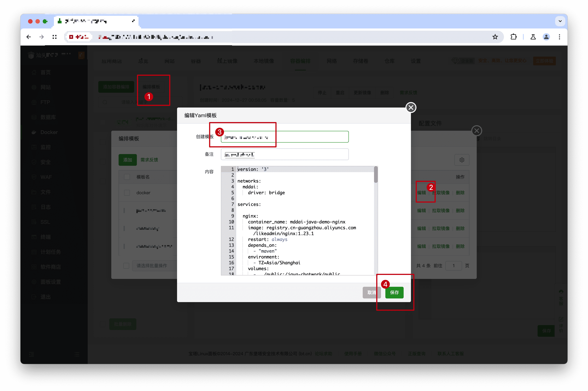Open 数据库 in the sidebar
The image size is (588, 391).
click(48, 117)
